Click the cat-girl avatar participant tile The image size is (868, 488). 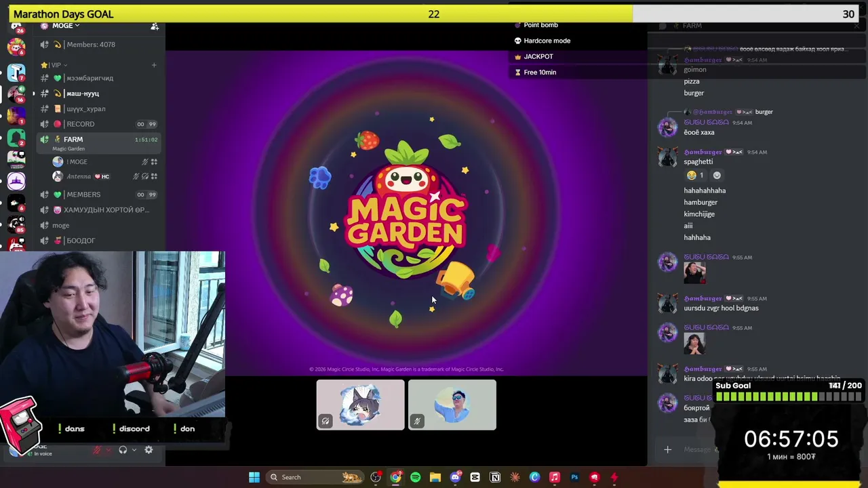pos(360,405)
